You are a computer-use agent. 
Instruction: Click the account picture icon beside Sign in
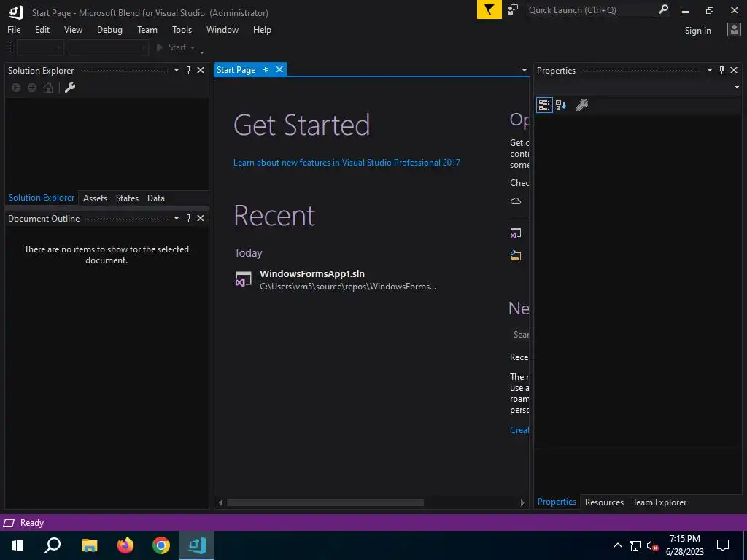coord(734,30)
